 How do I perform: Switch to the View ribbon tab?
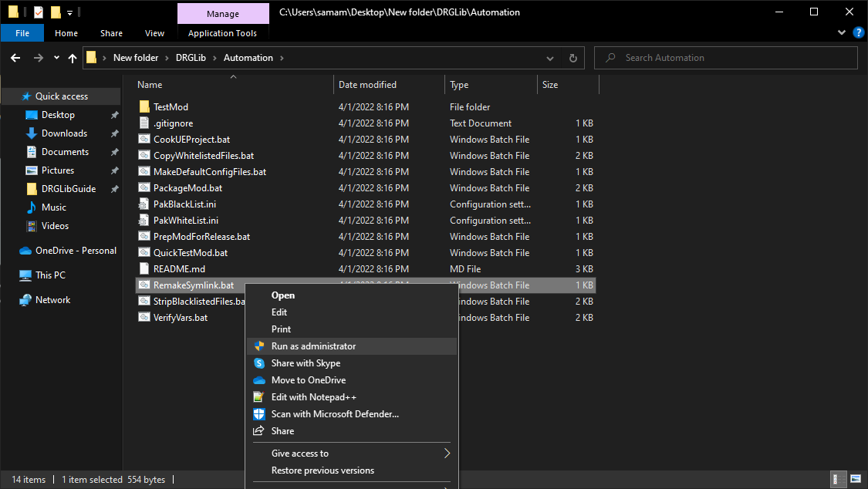click(x=154, y=33)
